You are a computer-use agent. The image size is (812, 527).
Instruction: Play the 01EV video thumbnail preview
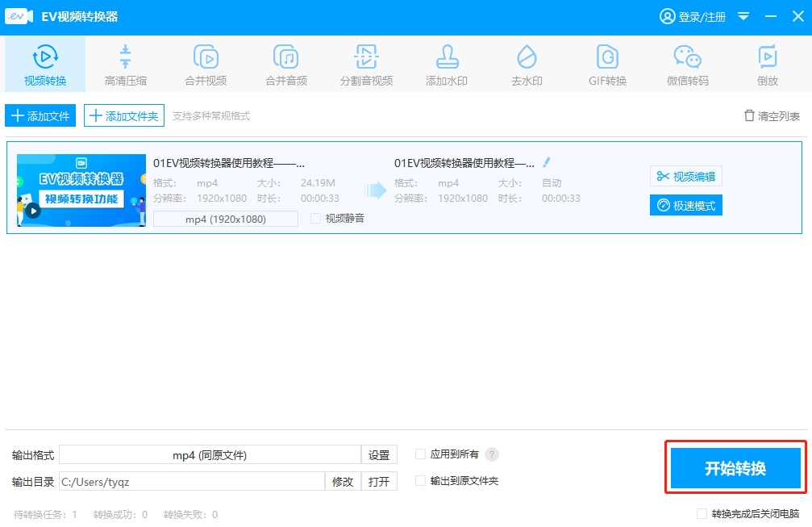pyautogui.click(x=31, y=212)
